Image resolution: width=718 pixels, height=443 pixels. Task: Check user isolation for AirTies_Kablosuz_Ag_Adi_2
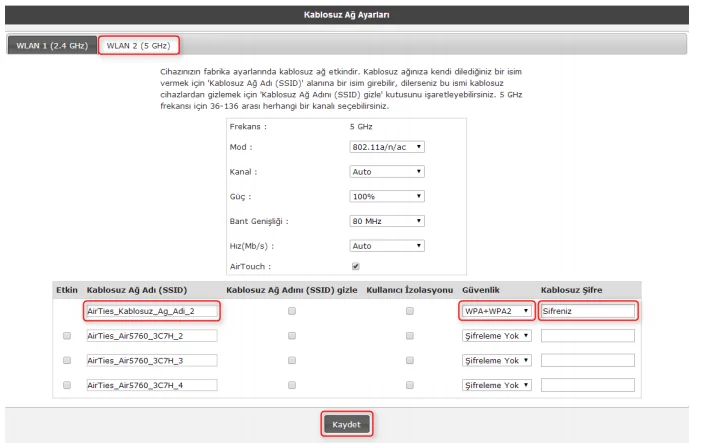click(409, 312)
